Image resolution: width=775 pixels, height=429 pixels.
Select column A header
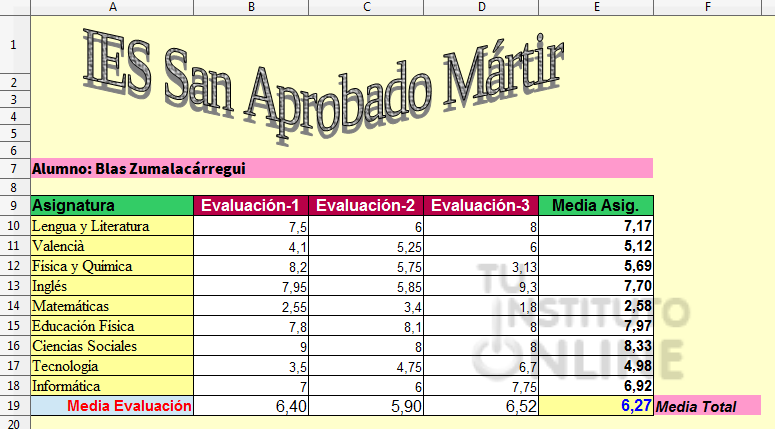click(x=112, y=7)
